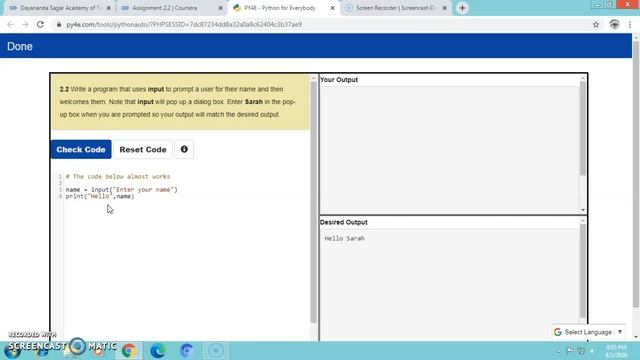
Task: Open the screen recorder taskbar icon
Action: (216, 351)
